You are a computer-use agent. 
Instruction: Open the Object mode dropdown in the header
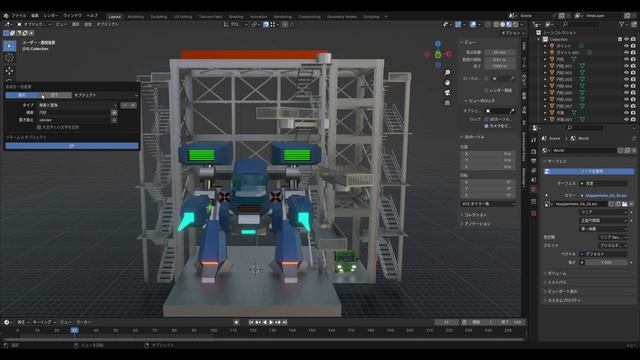pyautogui.click(x=34, y=24)
